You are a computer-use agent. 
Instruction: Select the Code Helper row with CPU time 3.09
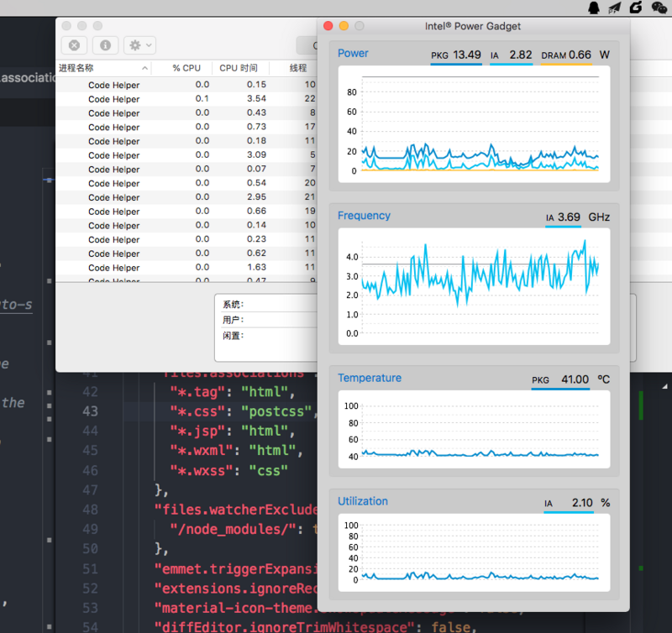click(x=186, y=155)
